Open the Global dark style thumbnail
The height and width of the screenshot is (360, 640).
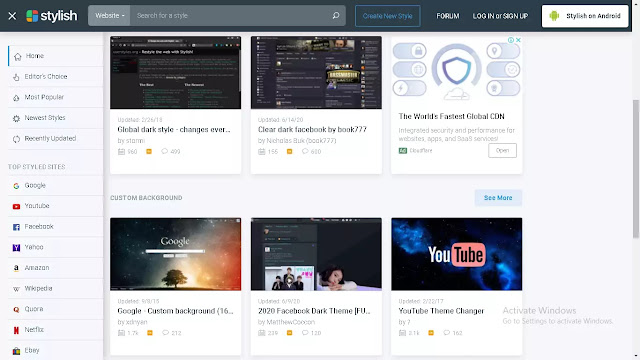[x=176, y=72]
